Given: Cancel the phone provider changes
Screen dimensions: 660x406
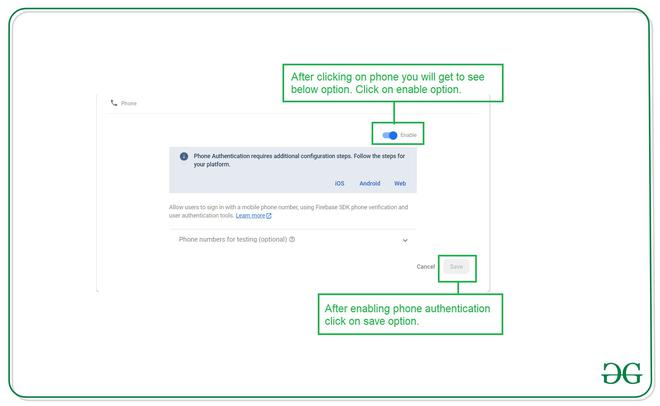Looking at the screenshot, I should 426,267.
